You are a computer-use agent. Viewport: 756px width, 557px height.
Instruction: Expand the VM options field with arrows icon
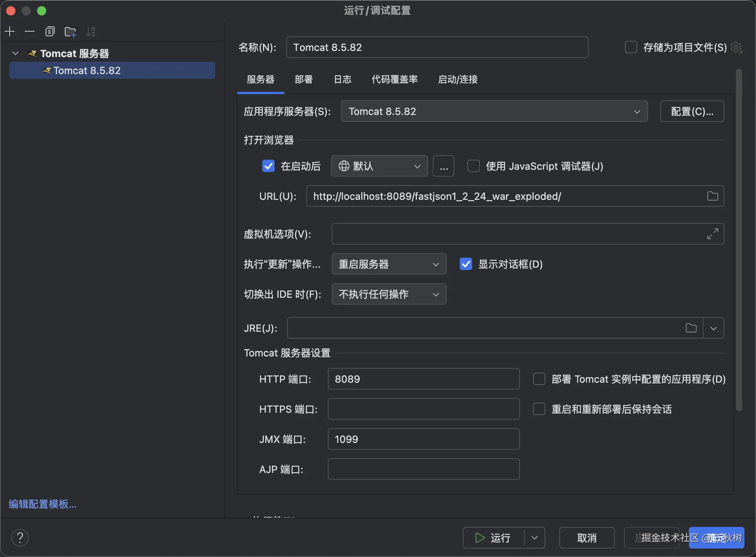click(x=712, y=234)
